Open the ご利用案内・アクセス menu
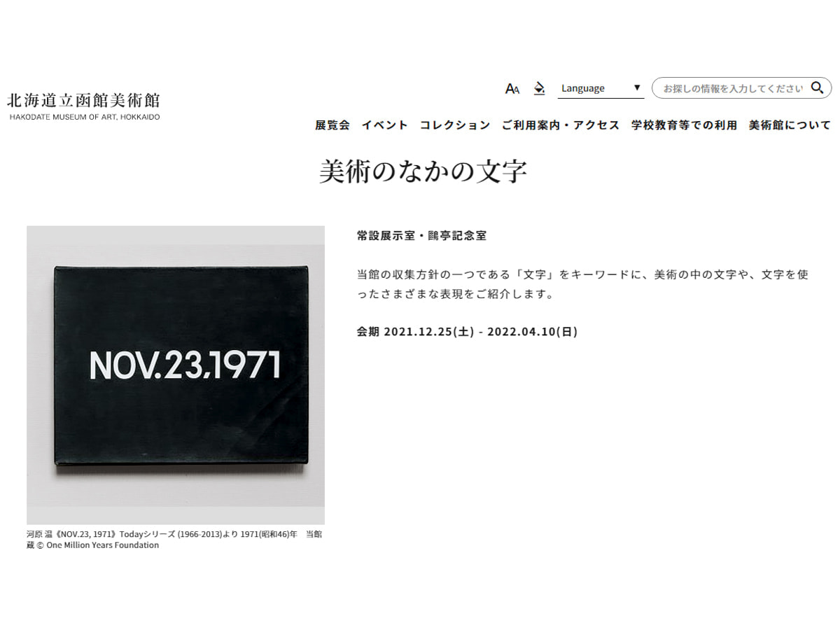The image size is (840, 630). tap(561, 125)
